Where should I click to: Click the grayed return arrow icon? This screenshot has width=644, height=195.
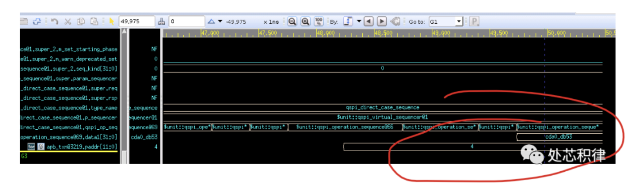(x=395, y=21)
